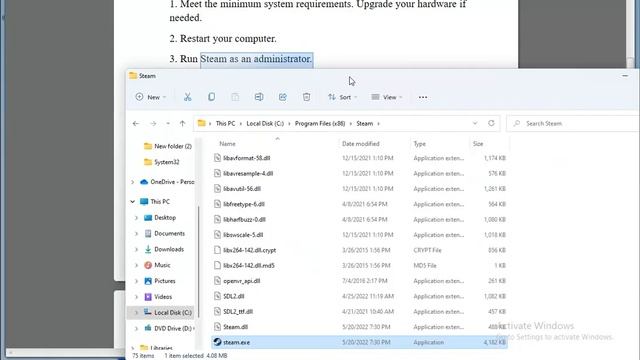Go back with the left arrow

pos(136,123)
